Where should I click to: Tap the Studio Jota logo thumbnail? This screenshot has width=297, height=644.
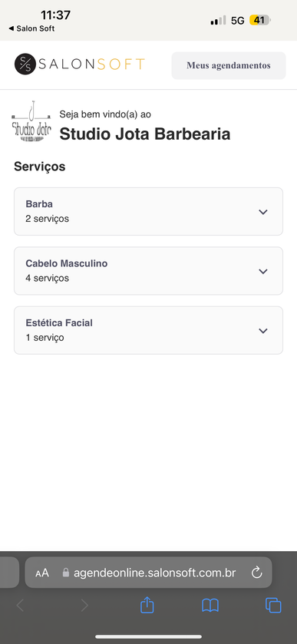click(x=31, y=121)
